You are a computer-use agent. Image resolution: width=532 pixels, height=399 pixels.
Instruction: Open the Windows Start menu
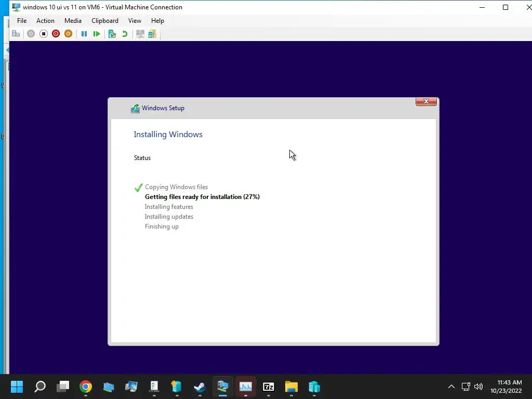[x=17, y=387]
